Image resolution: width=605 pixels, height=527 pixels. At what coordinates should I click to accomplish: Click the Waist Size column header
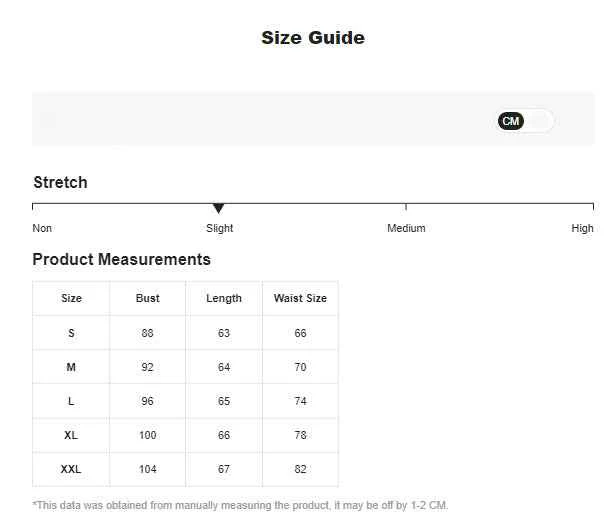coord(300,298)
